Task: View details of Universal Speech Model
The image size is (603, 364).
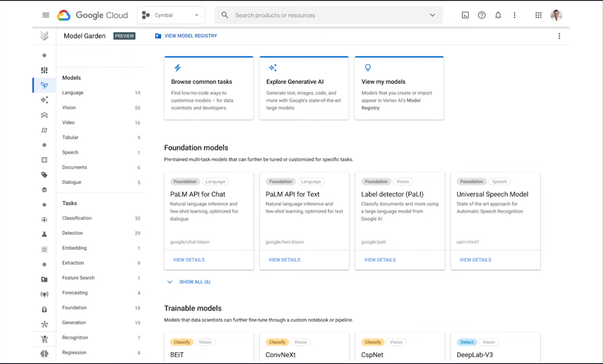Action: click(475, 260)
